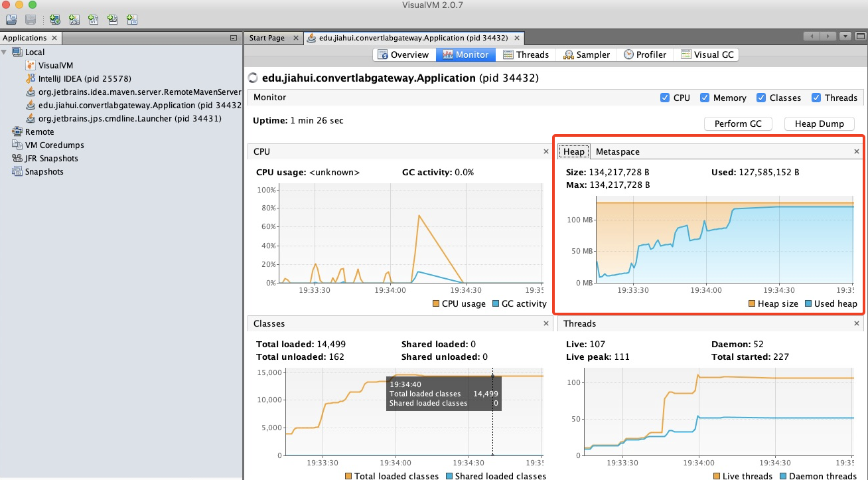Click the IntelliJ IDEA process icon
The height and width of the screenshot is (480, 868).
pyautogui.click(x=31, y=78)
